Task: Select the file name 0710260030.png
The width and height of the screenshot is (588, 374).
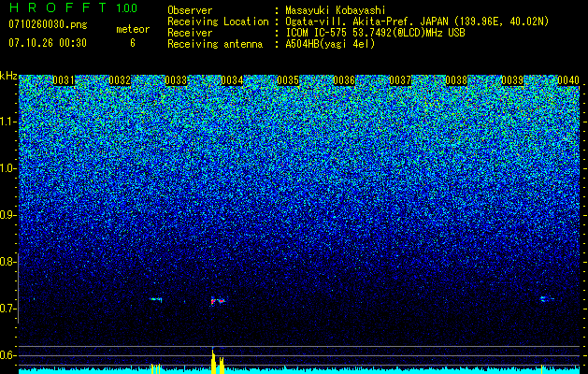Action: (48, 25)
